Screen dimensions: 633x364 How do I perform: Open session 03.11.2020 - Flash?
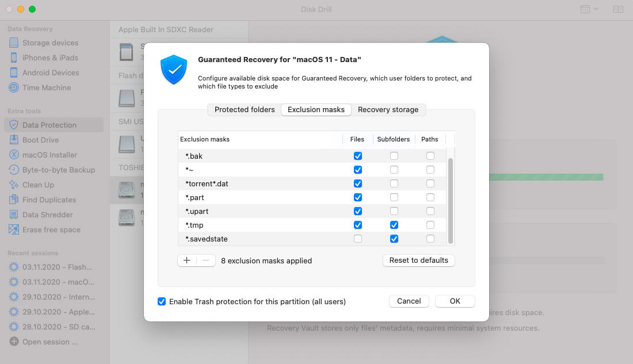(x=57, y=267)
